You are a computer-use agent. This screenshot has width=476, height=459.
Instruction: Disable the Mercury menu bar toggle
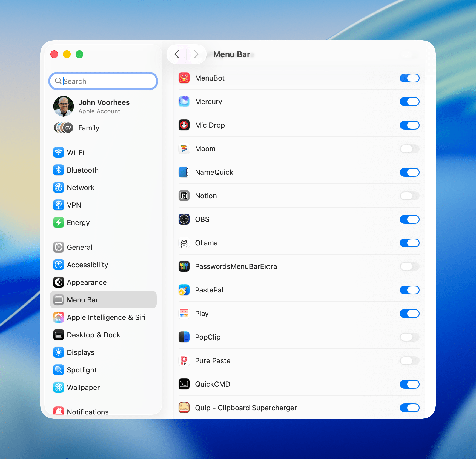coord(410,102)
